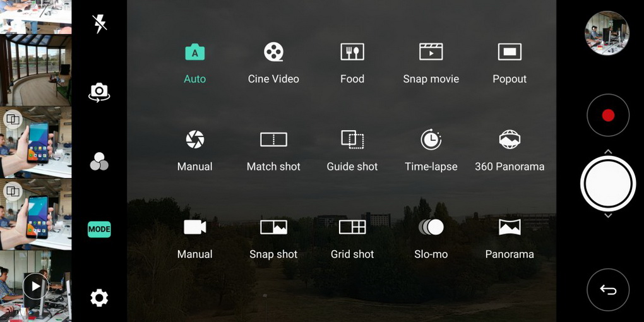Image resolution: width=644 pixels, height=322 pixels.
Task: Pick the Slo-mo mode
Action: 431,228
